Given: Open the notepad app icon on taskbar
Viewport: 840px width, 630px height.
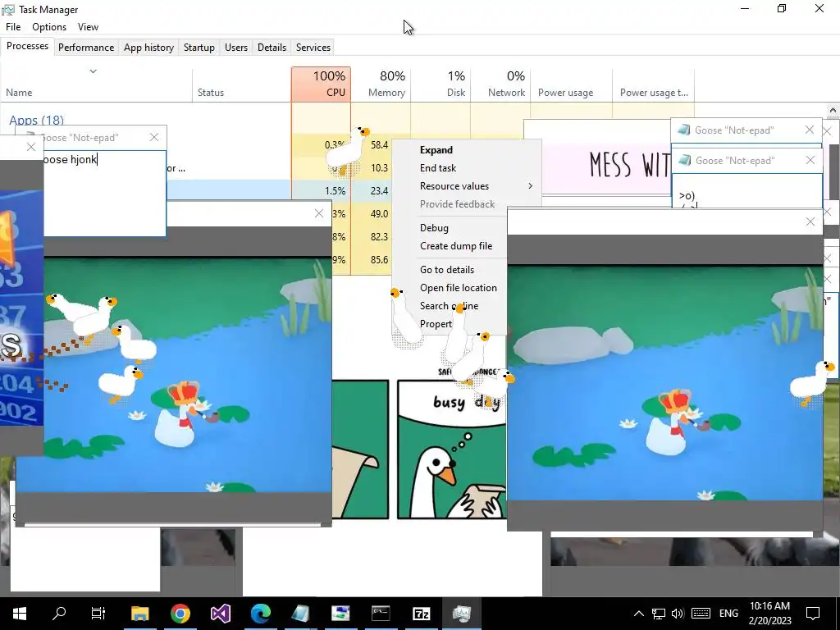Looking at the screenshot, I should (300, 613).
